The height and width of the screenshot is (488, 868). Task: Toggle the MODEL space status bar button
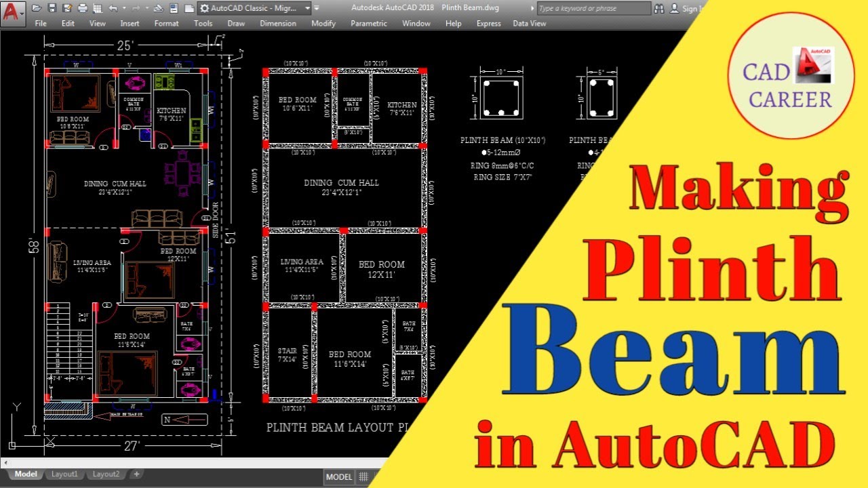pyautogui.click(x=339, y=477)
